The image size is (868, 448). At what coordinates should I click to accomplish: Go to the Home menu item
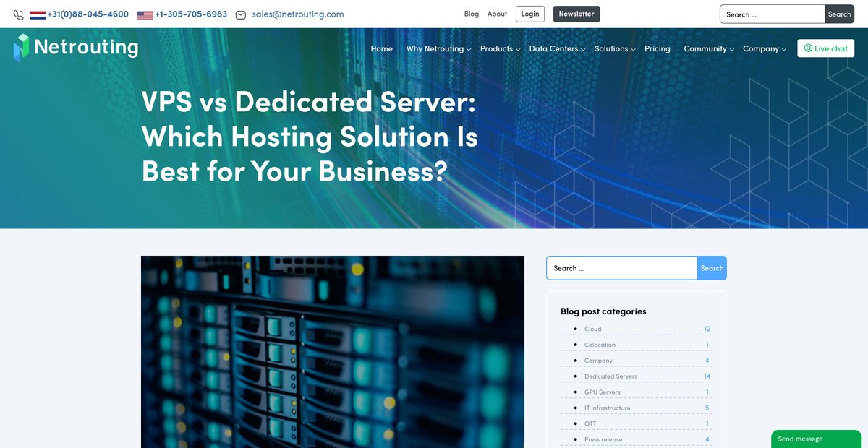pyautogui.click(x=382, y=48)
